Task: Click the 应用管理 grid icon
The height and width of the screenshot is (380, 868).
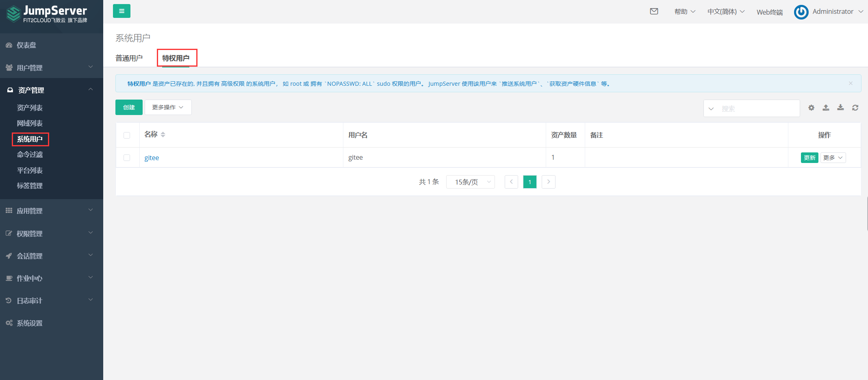Action: 9,211
